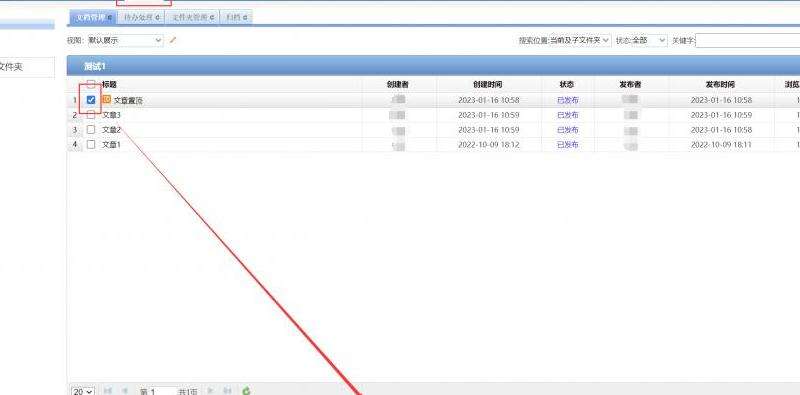Screen dimensions: 800x395
Task: Click the orange pinned icon beside 文章置顶
Action: pyautogui.click(x=106, y=100)
